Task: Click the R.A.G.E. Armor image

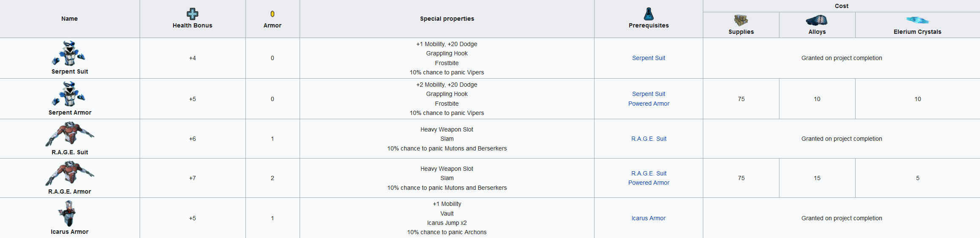Action: point(70,173)
